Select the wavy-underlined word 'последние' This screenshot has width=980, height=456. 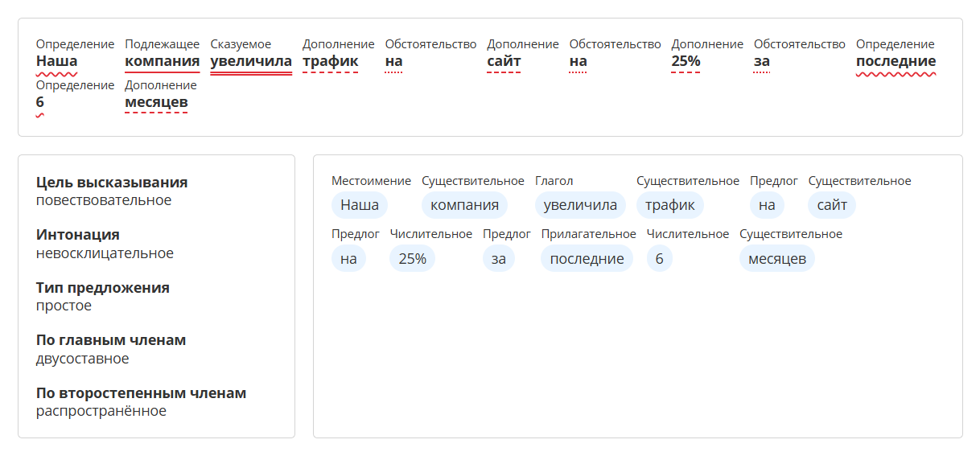point(896,61)
